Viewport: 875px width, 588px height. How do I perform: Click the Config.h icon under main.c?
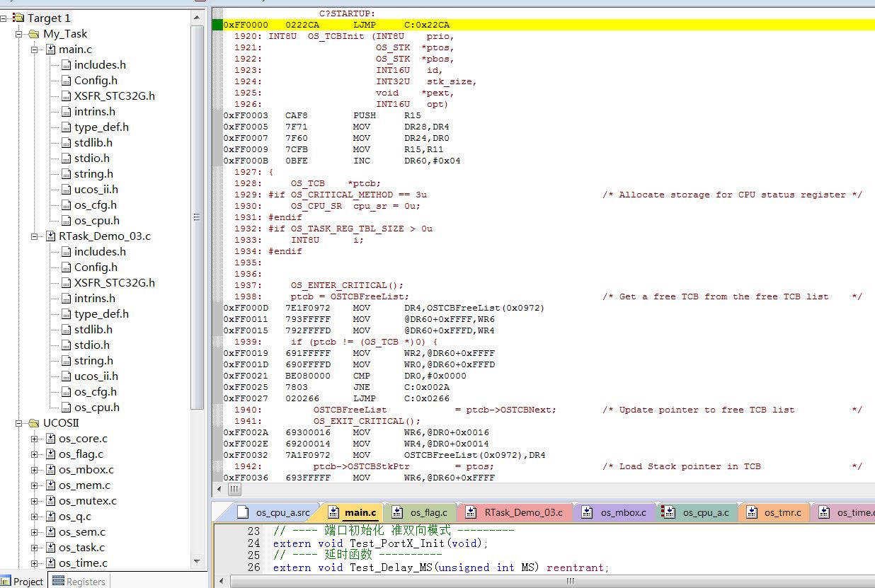click(x=67, y=81)
